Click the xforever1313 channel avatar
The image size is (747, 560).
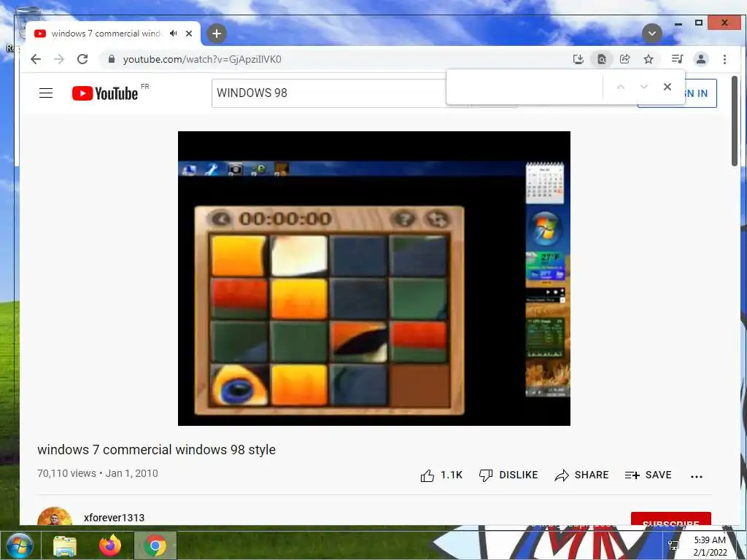(54, 517)
